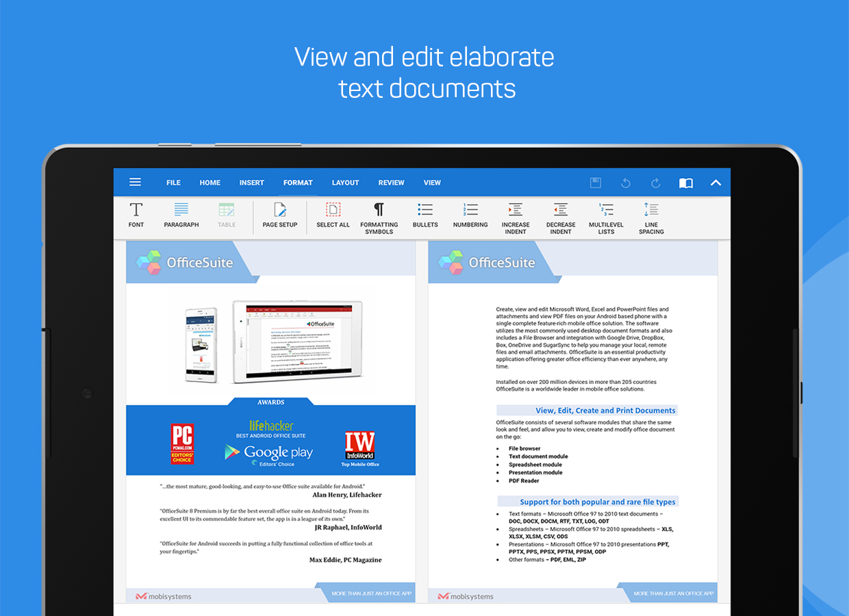Image resolution: width=849 pixels, height=616 pixels.
Task: Click Decrease Indent
Action: pos(561,218)
